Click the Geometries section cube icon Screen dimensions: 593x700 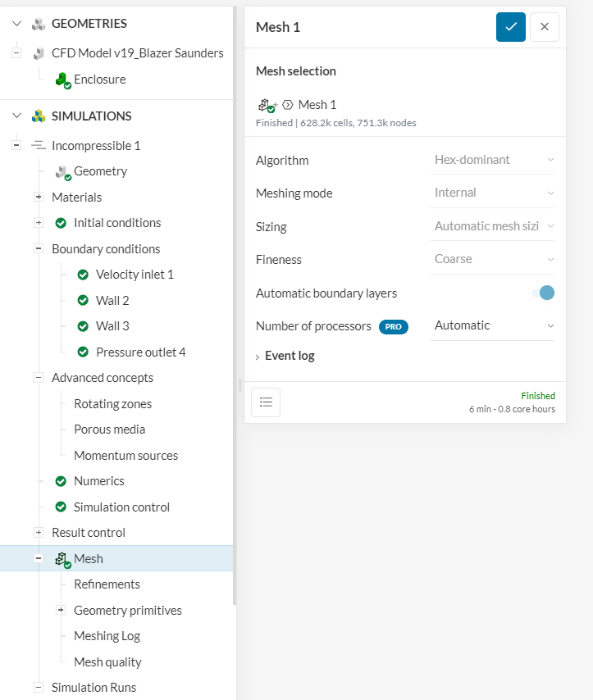coord(38,24)
